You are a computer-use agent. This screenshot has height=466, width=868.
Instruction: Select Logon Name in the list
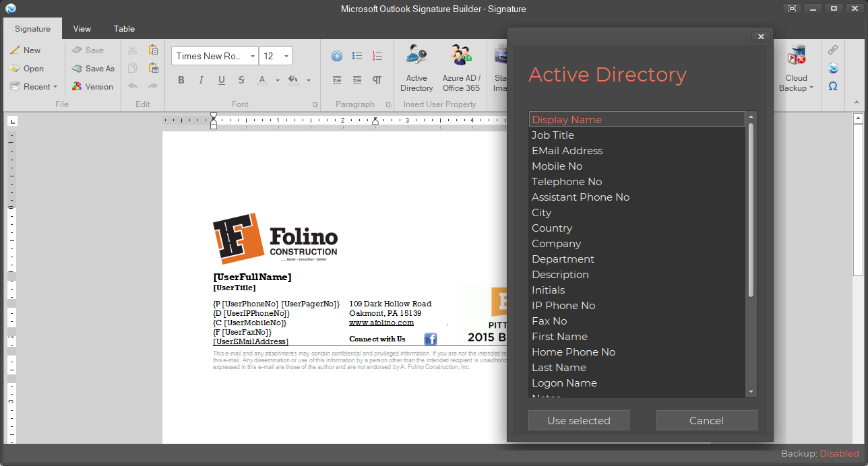tap(637, 383)
